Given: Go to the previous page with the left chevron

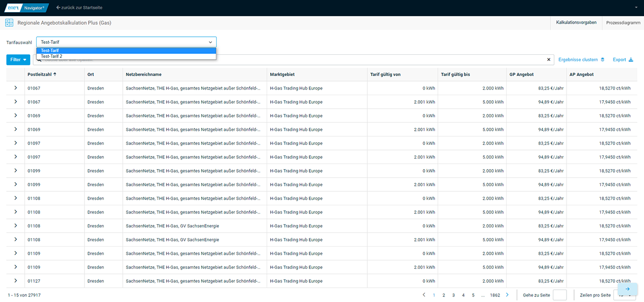Looking at the screenshot, I should pos(424,295).
